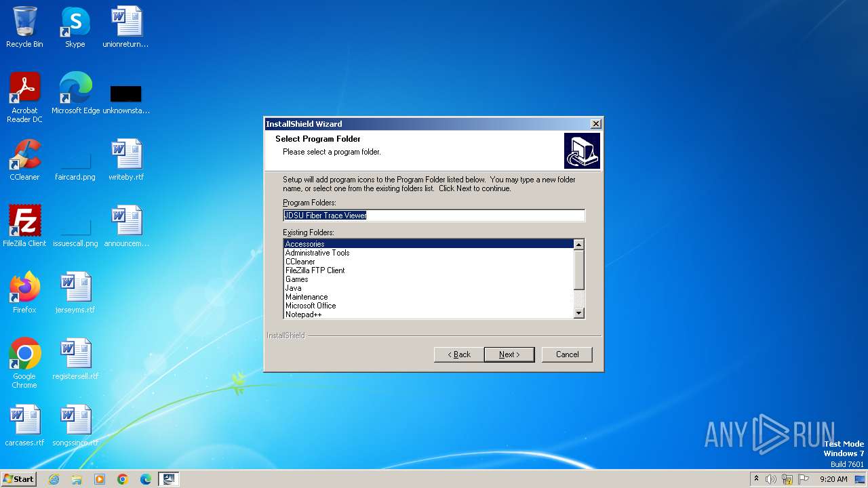
Task: Open Internet Explorer in taskbar
Action: (x=54, y=479)
